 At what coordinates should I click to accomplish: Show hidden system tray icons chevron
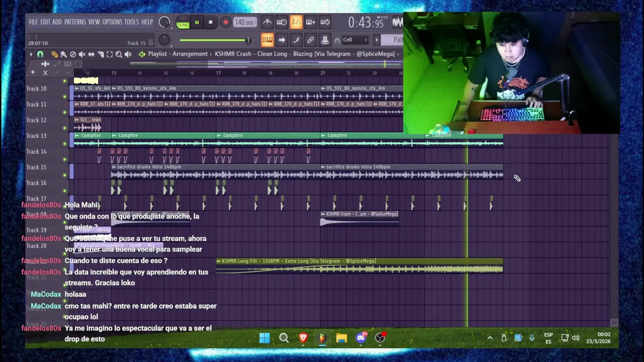pyautogui.click(x=490, y=338)
